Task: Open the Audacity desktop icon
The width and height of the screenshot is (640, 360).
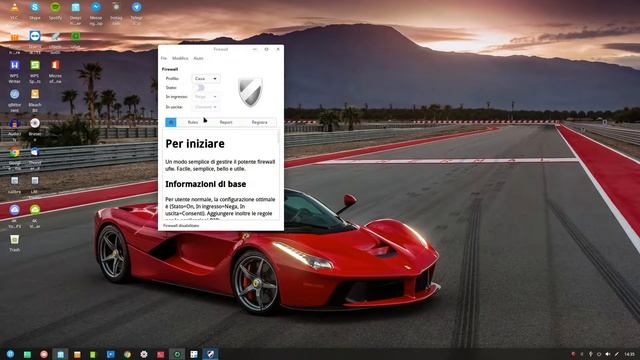Action: coord(14,123)
